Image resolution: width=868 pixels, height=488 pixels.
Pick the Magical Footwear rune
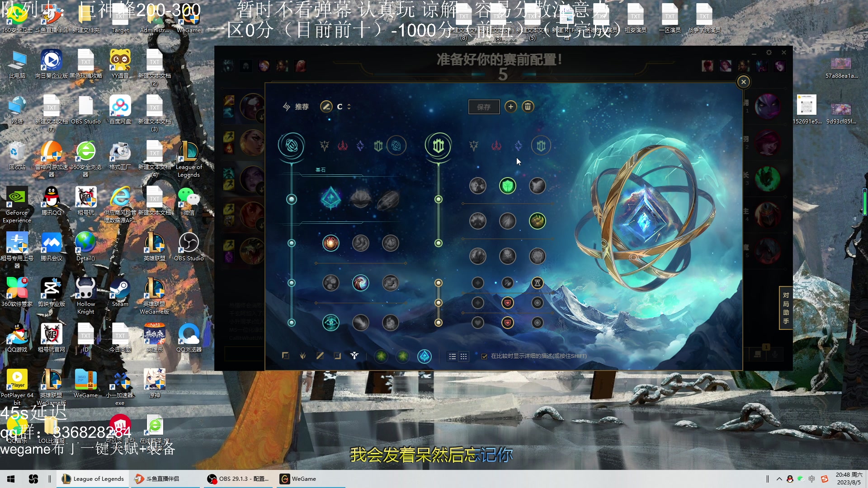click(360, 243)
